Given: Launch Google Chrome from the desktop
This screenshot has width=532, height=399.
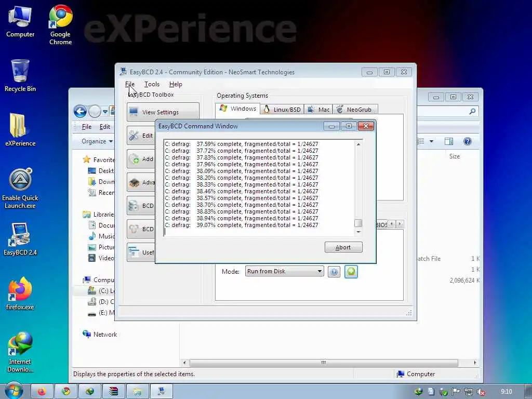Looking at the screenshot, I should tap(60, 25).
